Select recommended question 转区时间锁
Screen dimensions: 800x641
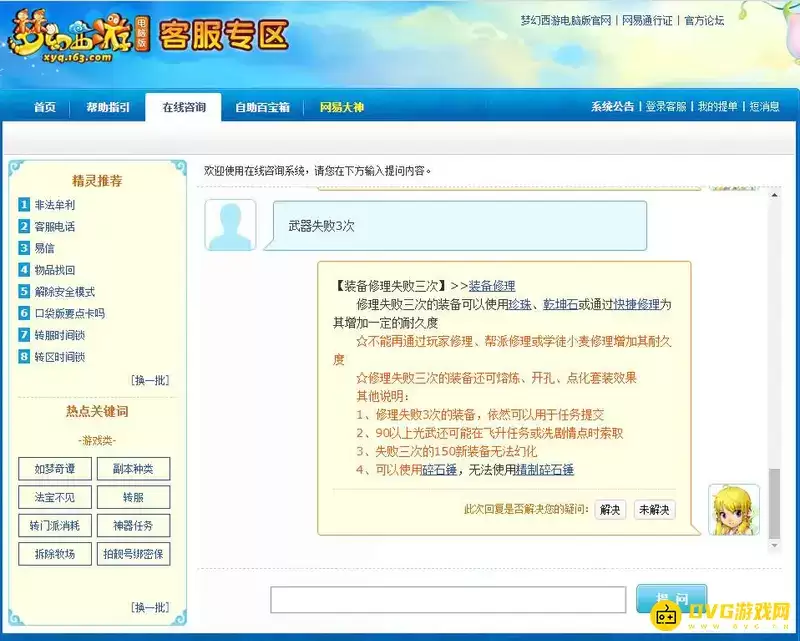click(60, 356)
